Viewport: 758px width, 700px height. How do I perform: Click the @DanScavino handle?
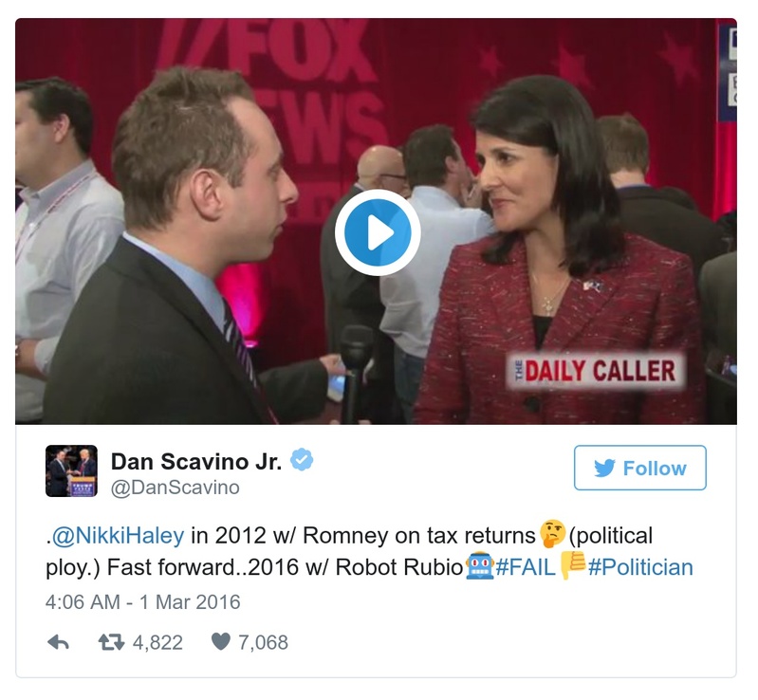point(175,488)
